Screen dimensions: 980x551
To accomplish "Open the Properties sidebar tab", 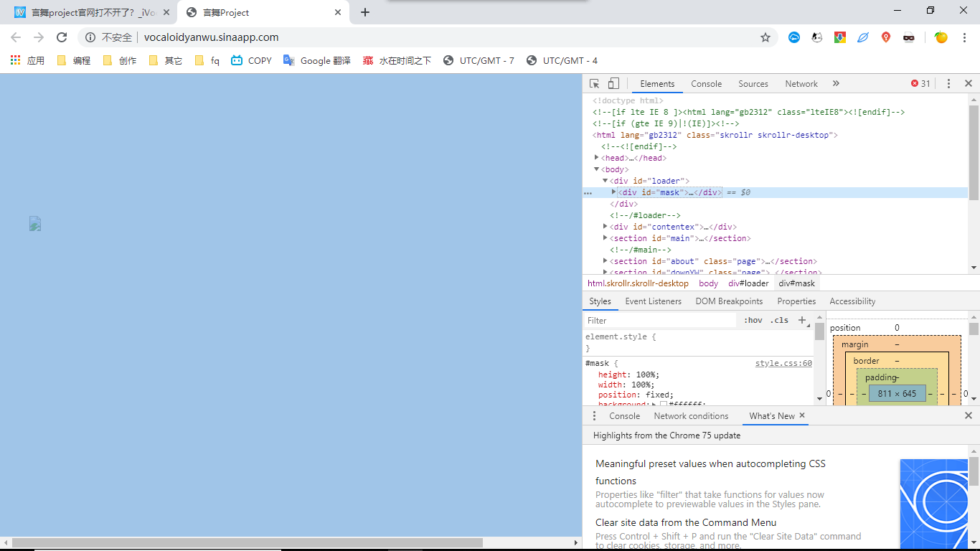I will click(x=796, y=301).
